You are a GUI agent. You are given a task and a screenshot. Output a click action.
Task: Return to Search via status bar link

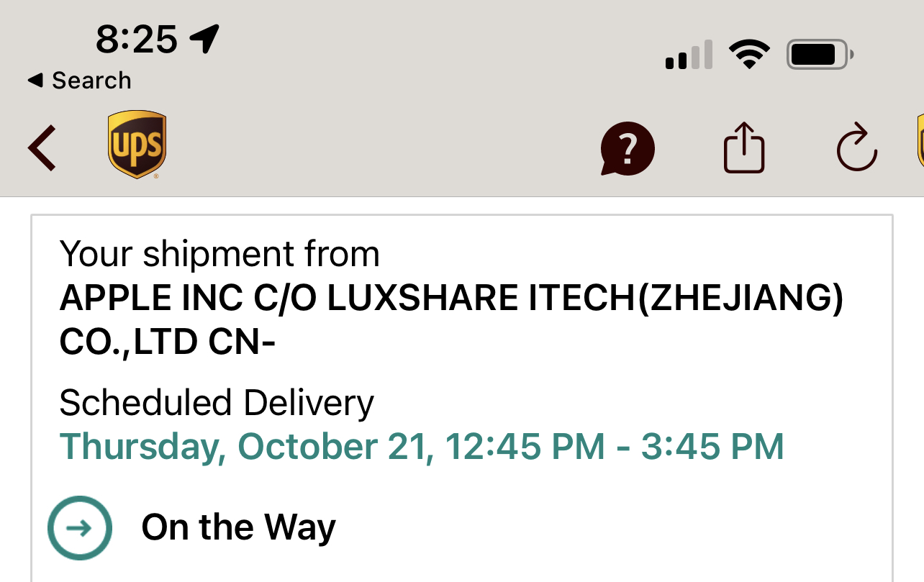click(79, 81)
